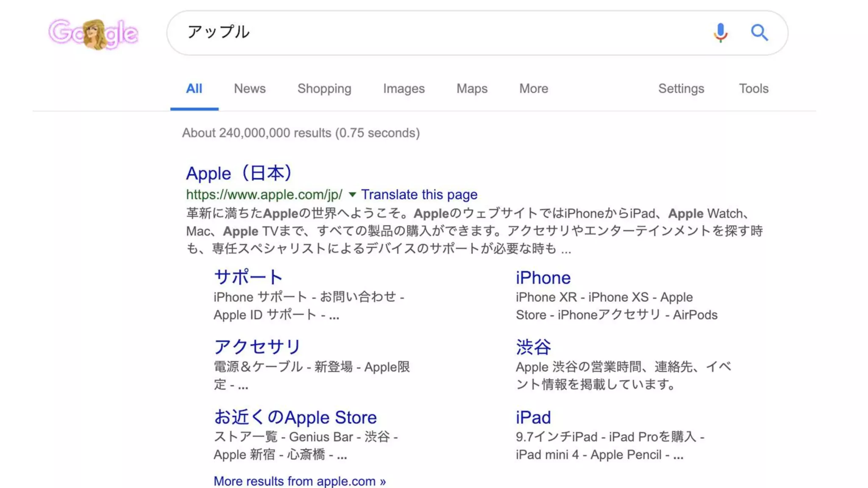The width and height of the screenshot is (868, 488).
Task: Click Translate this page link
Action: click(x=419, y=194)
